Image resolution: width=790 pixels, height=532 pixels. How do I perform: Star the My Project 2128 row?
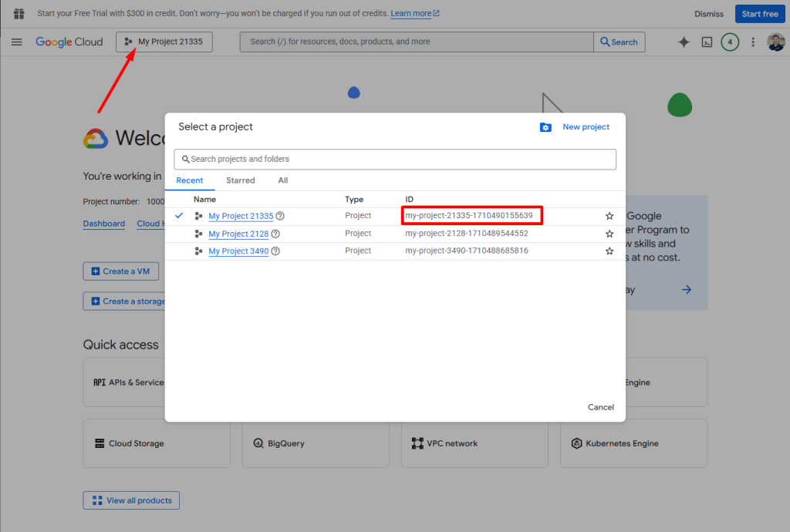[x=609, y=234]
